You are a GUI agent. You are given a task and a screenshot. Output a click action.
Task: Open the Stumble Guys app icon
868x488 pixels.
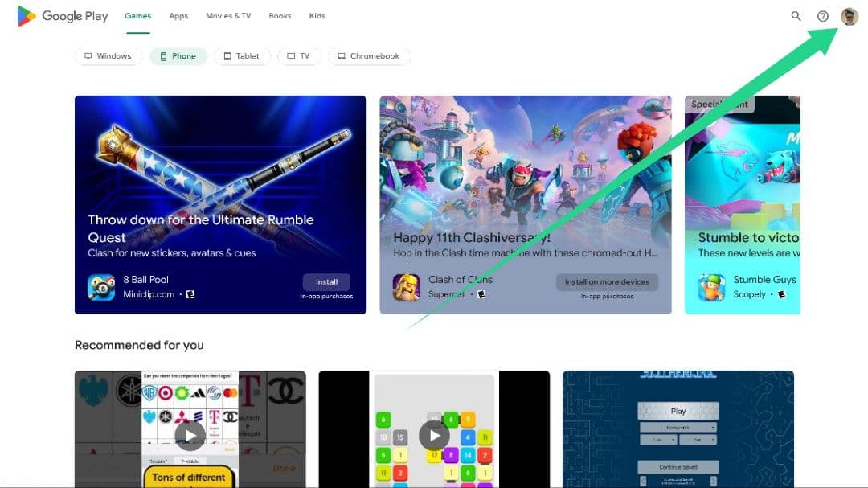711,287
